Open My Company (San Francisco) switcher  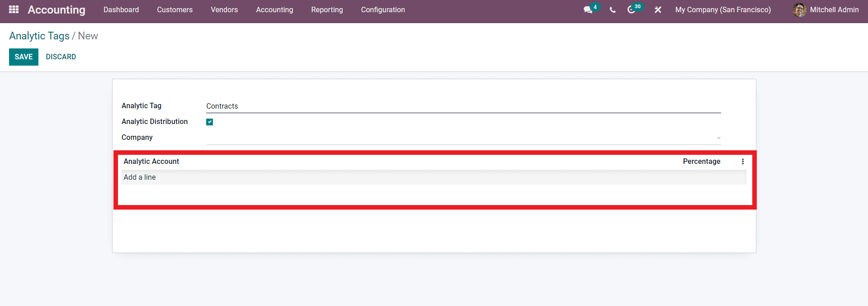coord(723,10)
